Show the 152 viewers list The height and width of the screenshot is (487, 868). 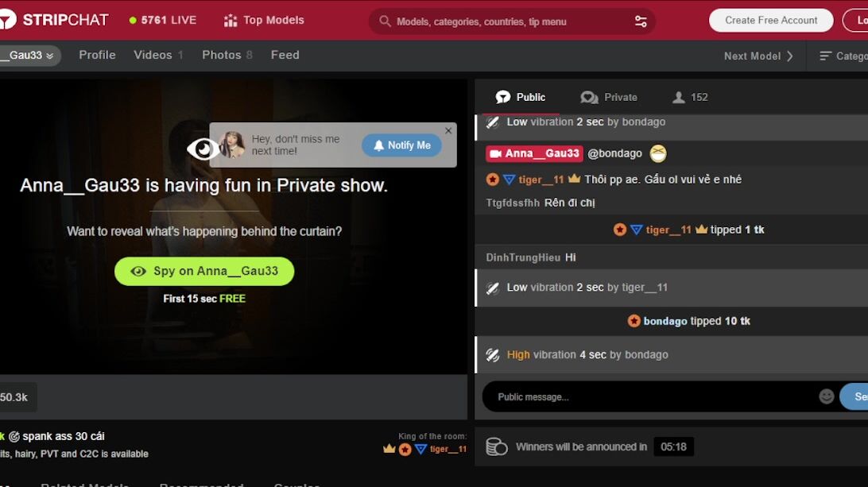pyautogui.click(x=690, y=98)
